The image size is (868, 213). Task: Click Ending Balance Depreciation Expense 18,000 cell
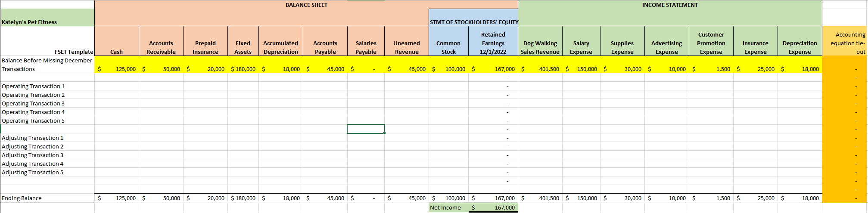coord(800,198)
